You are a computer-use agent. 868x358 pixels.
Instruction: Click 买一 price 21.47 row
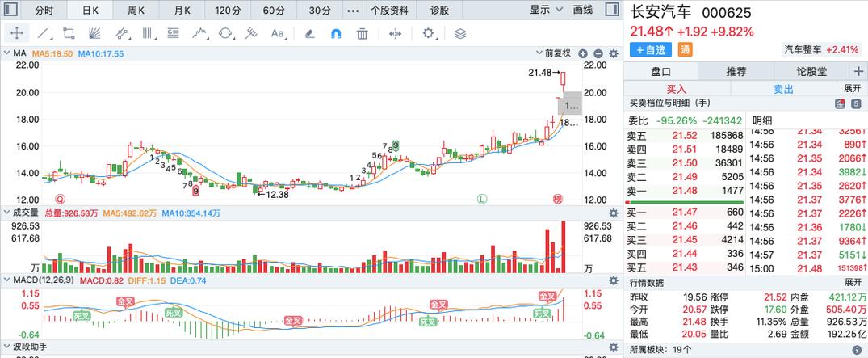685,213
